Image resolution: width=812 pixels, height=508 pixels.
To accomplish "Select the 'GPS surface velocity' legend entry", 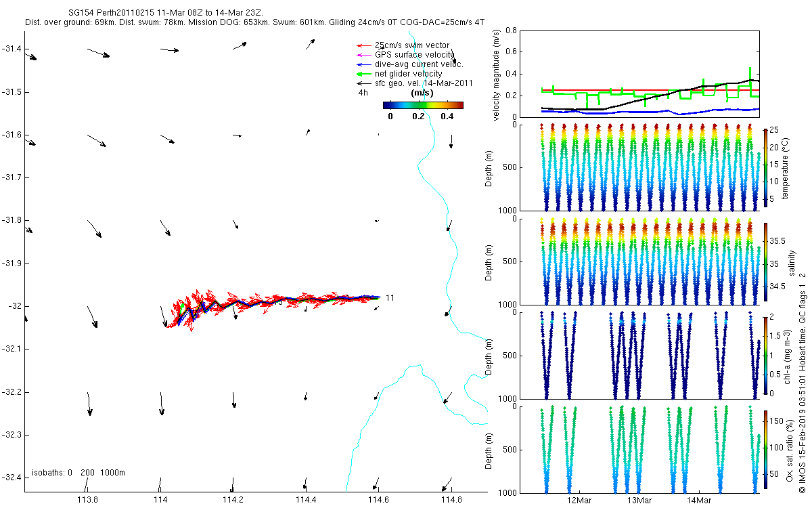I will (405, 55).
